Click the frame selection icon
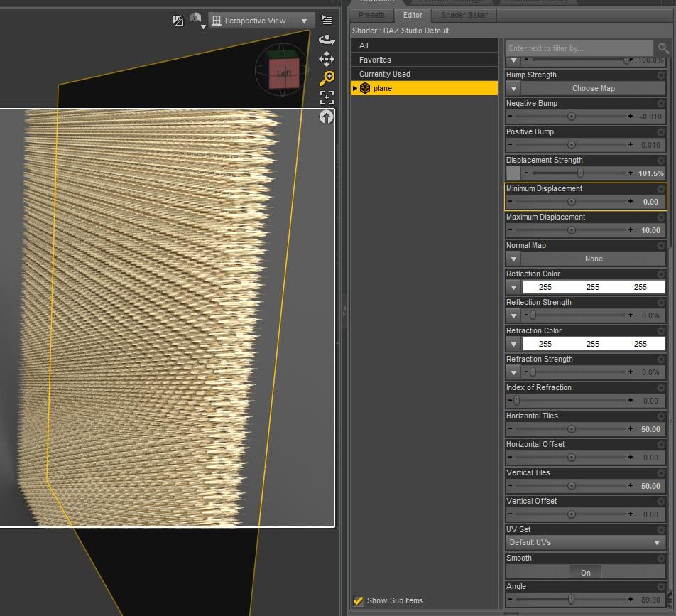676x616 pixels. [x=327, y=97]
